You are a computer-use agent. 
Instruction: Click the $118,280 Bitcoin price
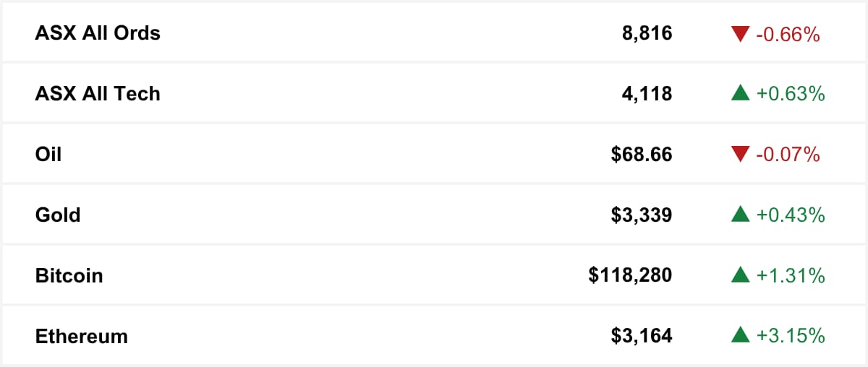click(631, 276)
